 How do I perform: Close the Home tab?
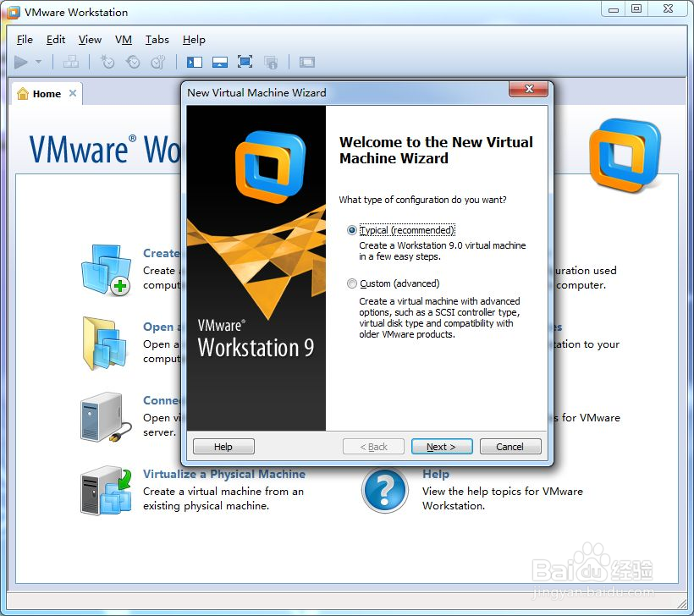73,93
